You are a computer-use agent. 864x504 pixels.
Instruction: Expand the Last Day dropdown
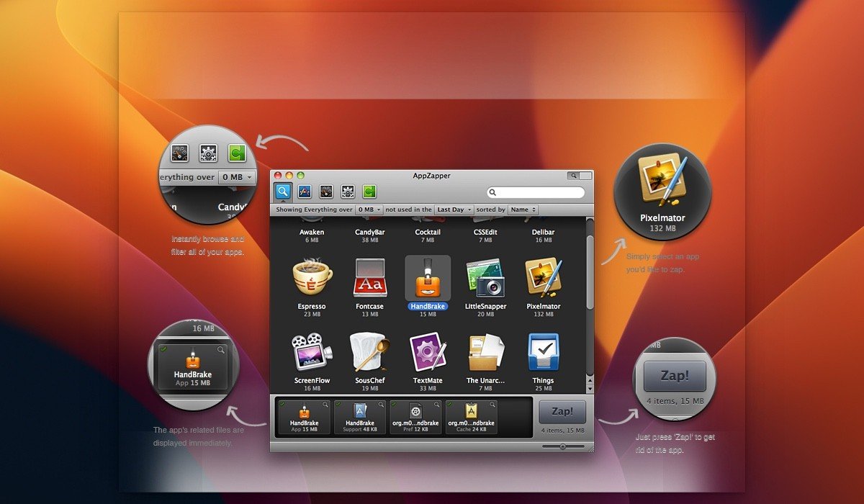(x=454, y=210)
